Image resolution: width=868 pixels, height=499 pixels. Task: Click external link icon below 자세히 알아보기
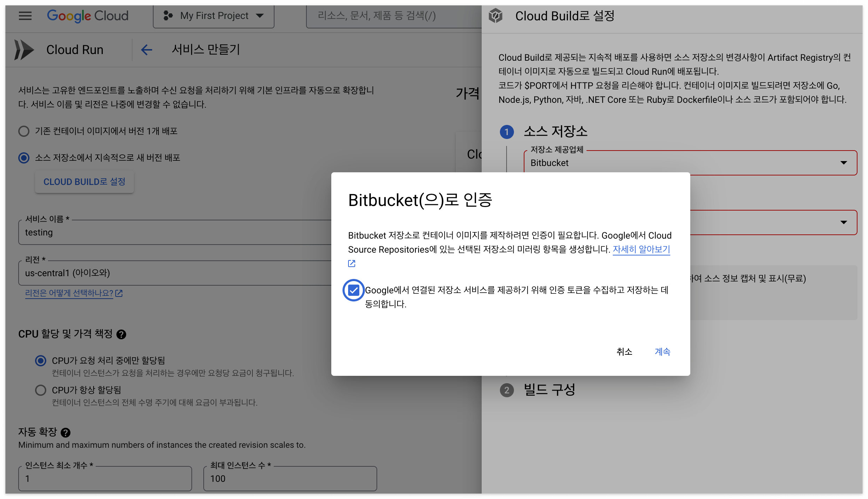click(352, 264)
